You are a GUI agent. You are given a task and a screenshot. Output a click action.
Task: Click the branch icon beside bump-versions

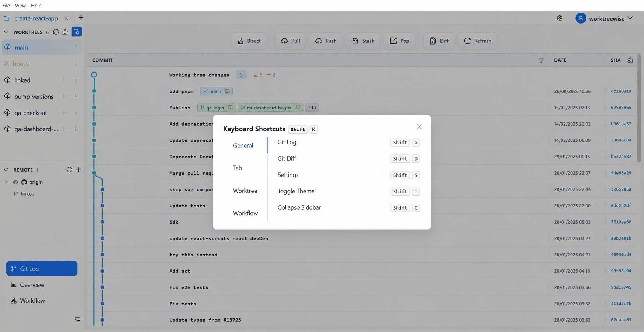coord(65,97)
